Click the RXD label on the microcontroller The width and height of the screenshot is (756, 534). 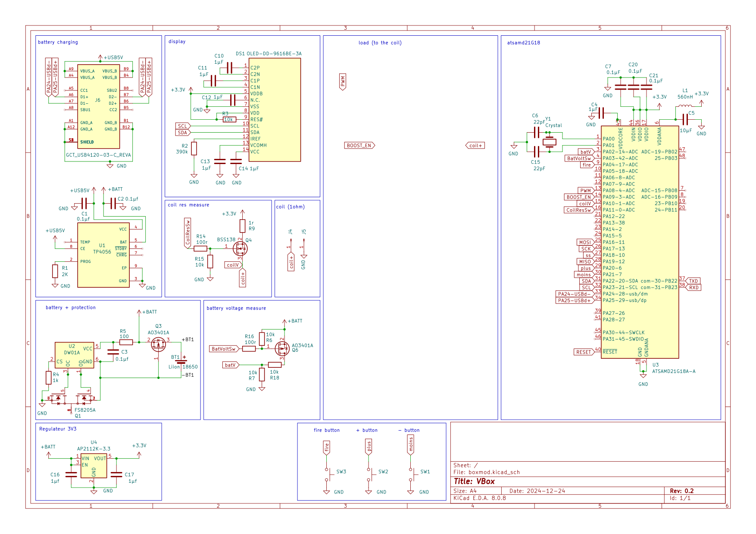[693, 287]
